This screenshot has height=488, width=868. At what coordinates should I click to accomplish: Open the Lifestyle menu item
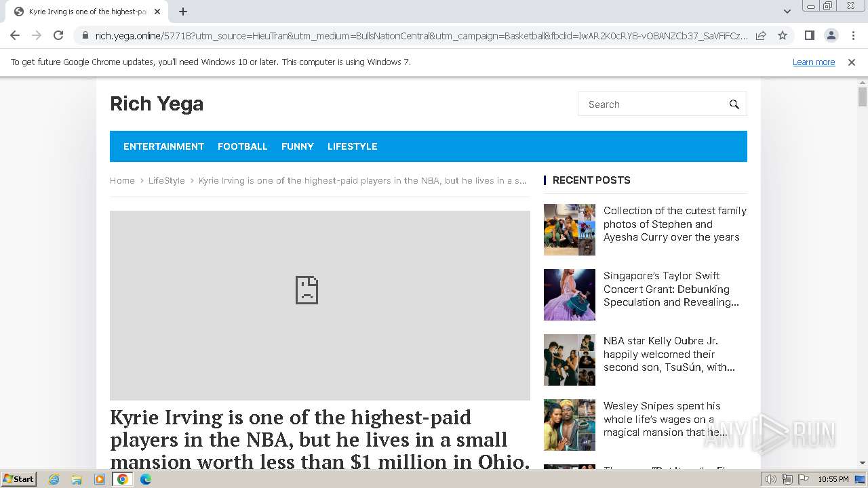point(353,146)
